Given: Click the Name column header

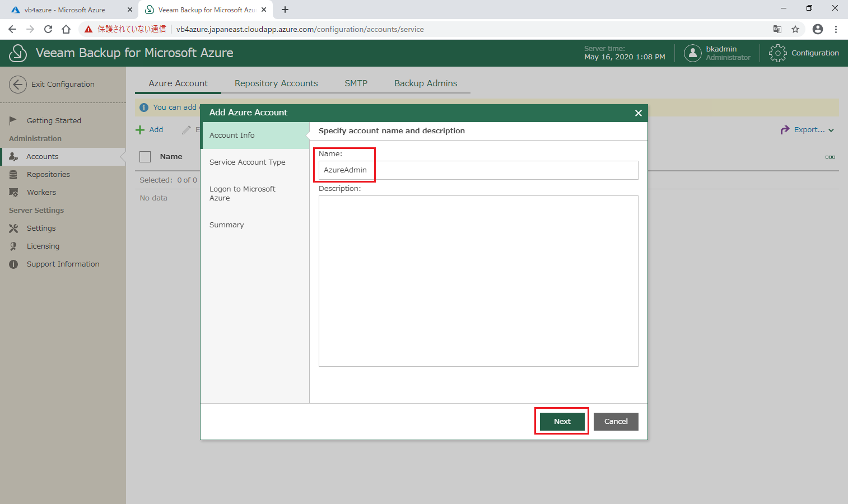Looking at the screenshot, I should tap(171, 157).
